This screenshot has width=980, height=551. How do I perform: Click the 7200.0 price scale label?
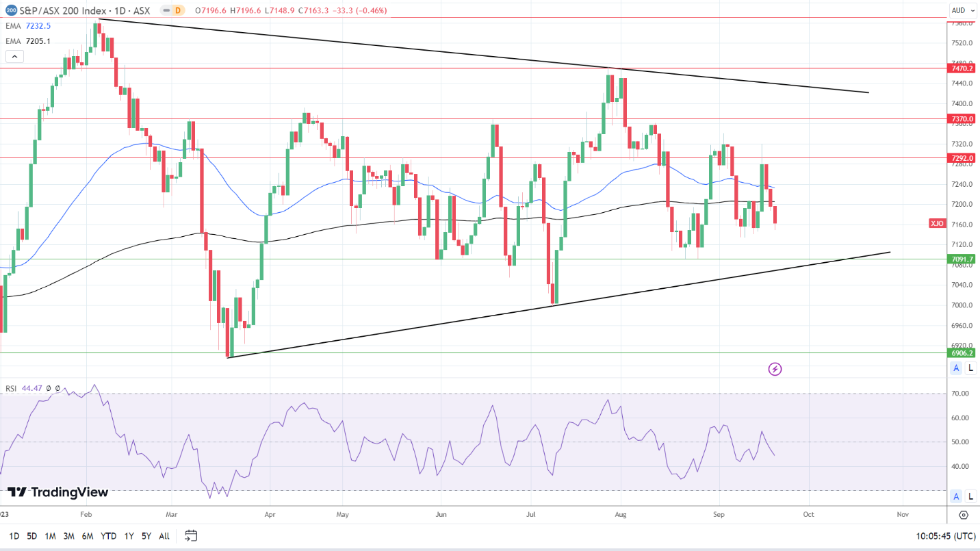(960, 205)
